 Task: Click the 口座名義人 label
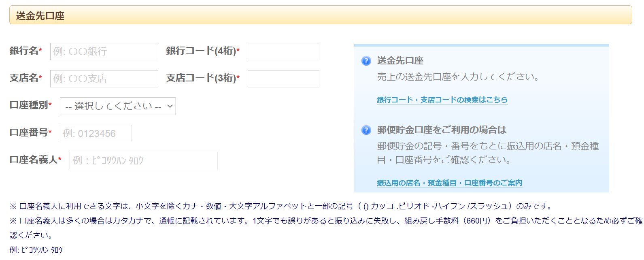[34, 160]
